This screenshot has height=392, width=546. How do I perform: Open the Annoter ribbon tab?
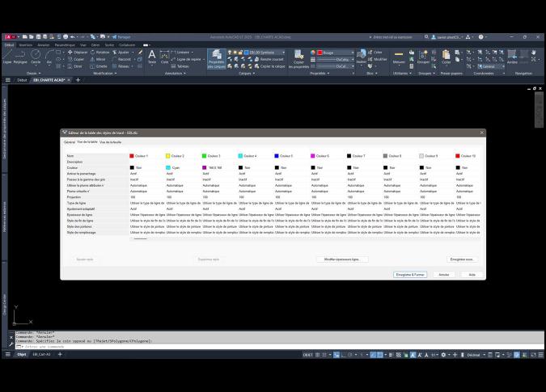44,45
